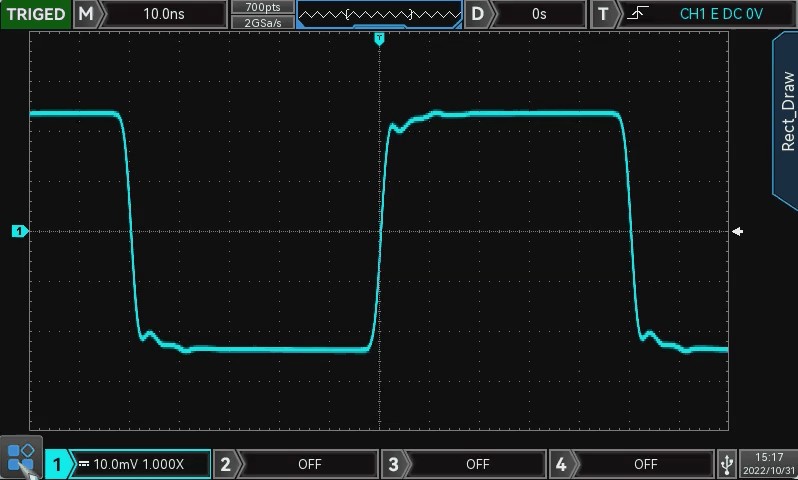Open the main menu icon at bottom-left
The image size is (798, 480).
coord(21,459)
